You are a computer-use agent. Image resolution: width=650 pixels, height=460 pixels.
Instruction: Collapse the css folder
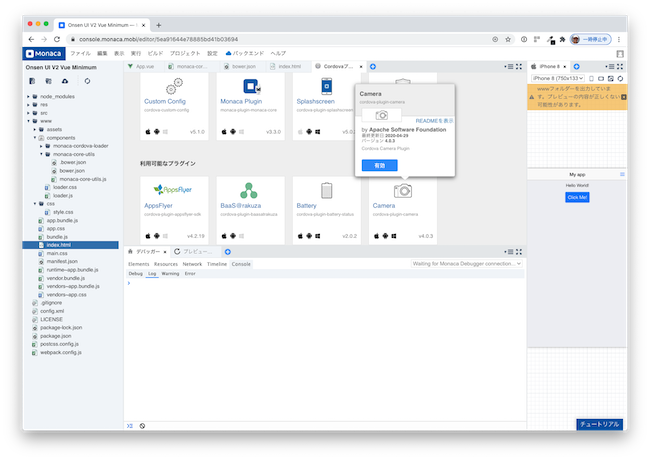click(x=35, y=203)
